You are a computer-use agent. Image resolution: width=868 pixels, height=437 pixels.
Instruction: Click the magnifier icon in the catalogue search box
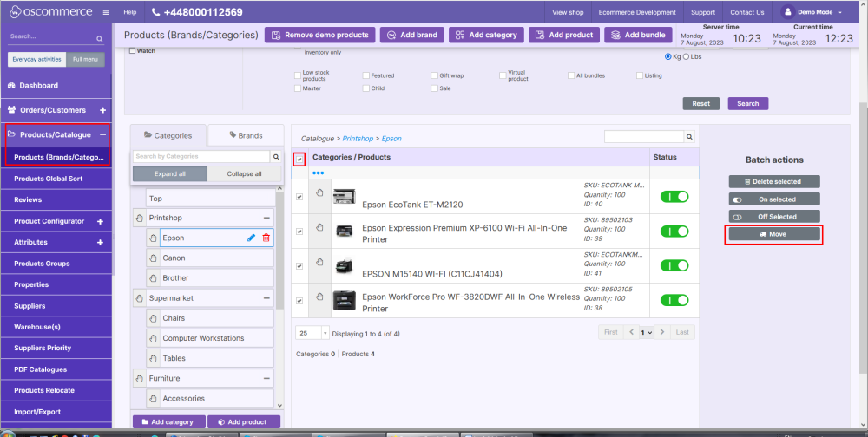point(689,137)
